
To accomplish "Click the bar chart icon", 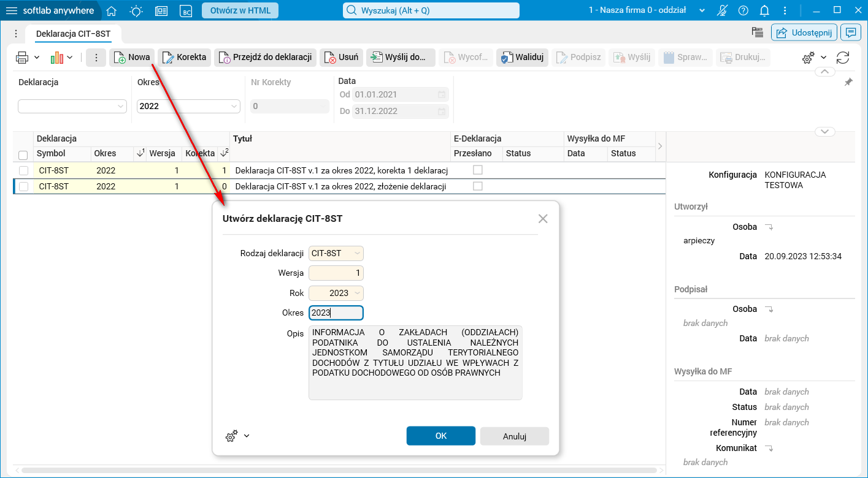I will coord(57,58).
